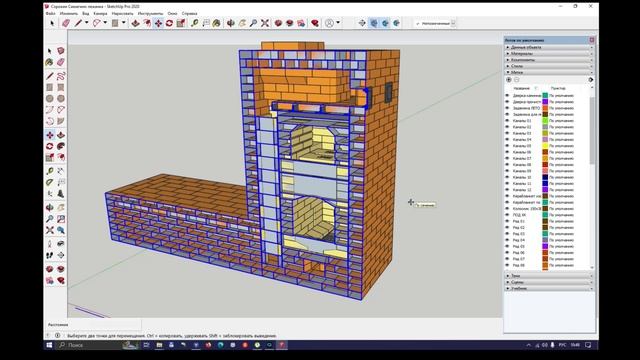
Task: Hide the Ряд 01 tag
Action: click(507, 221)
